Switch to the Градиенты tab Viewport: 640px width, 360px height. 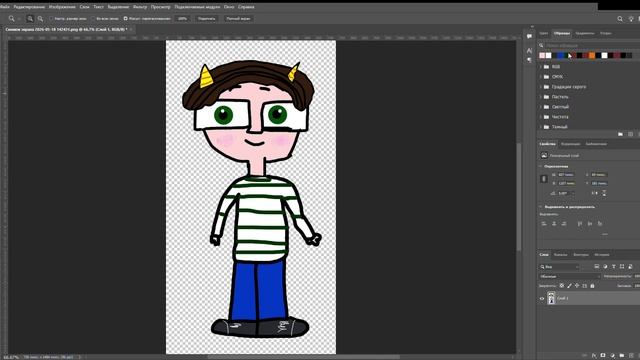click(x=585, y=33)
